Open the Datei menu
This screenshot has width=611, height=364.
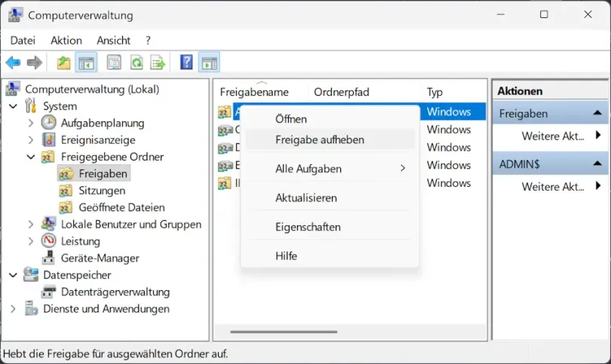click(23, 40)
